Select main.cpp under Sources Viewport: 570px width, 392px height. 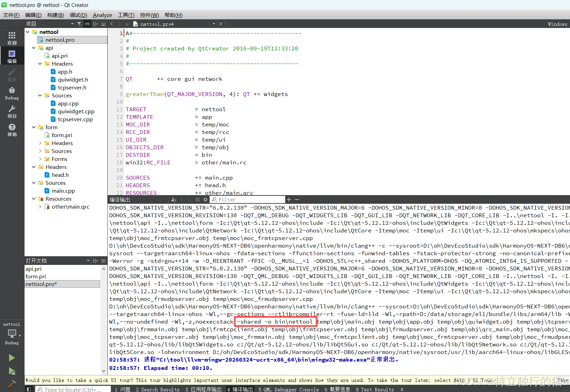63,191
